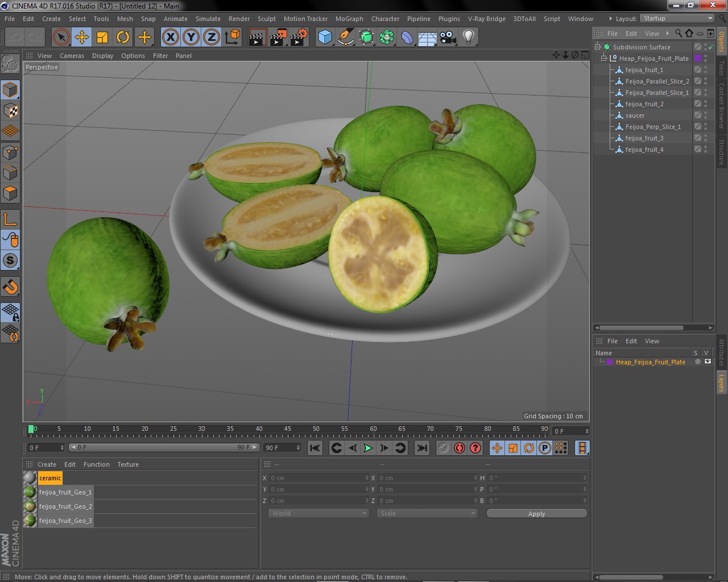
Task: Select the Live Selection arrow tool
Action: tap(61, 38)
